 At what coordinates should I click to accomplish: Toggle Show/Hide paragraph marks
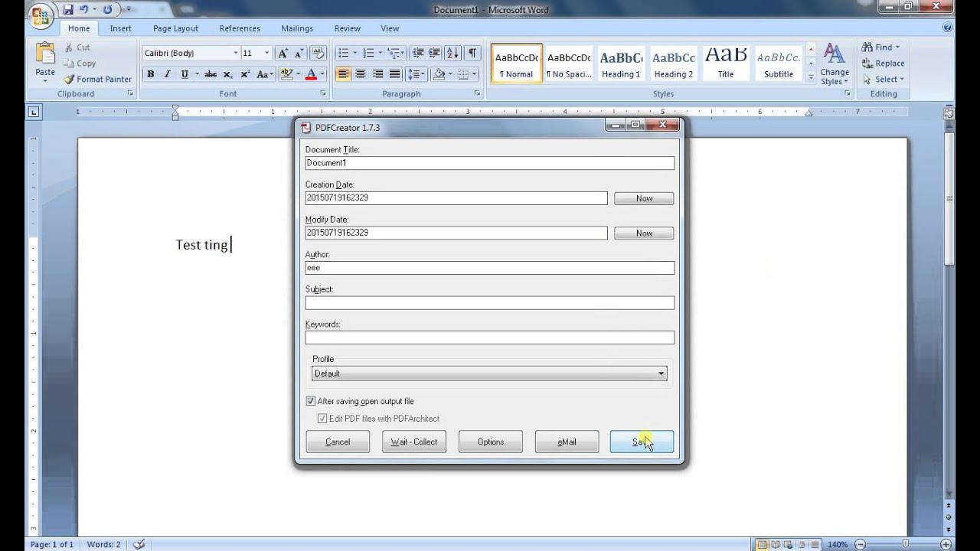point(472,53)
